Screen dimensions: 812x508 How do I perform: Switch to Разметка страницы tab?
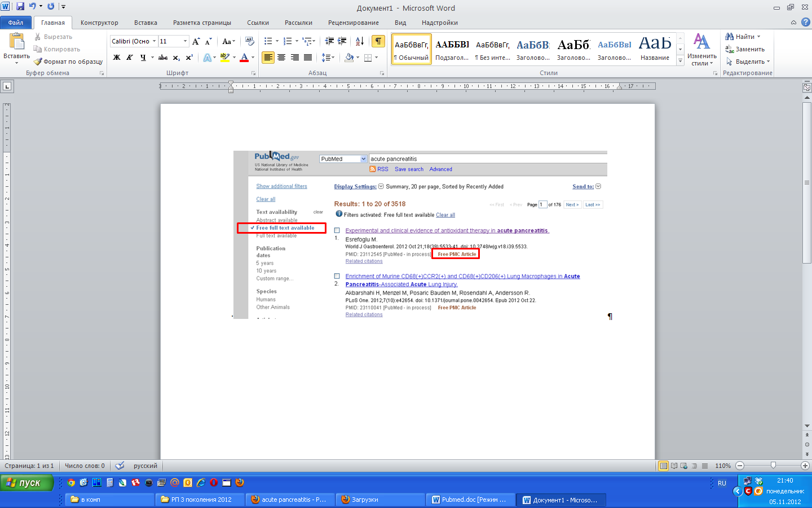pyautogui.click(x=202, y=23)
